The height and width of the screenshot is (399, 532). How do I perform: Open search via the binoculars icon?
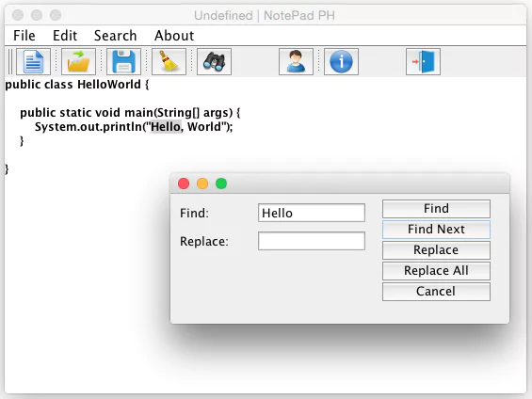pyautogui.click(x=214, y=62)
